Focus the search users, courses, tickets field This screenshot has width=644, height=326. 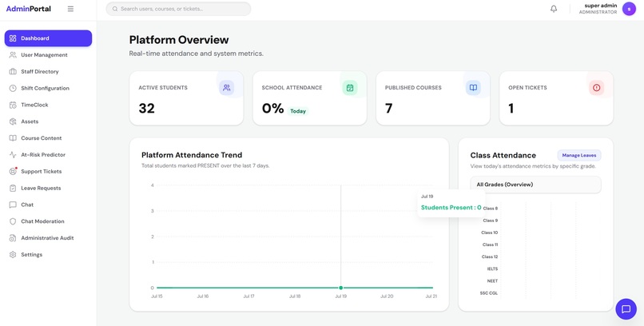178,9
